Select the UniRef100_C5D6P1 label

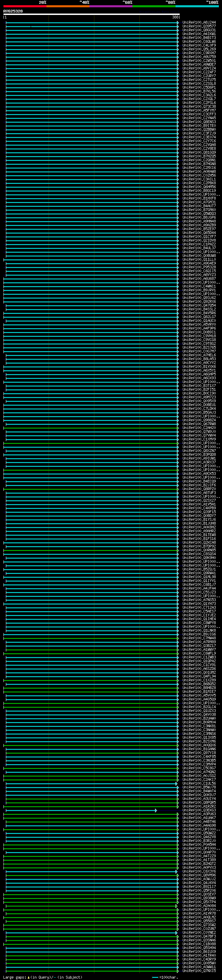(x=199, y=88)
